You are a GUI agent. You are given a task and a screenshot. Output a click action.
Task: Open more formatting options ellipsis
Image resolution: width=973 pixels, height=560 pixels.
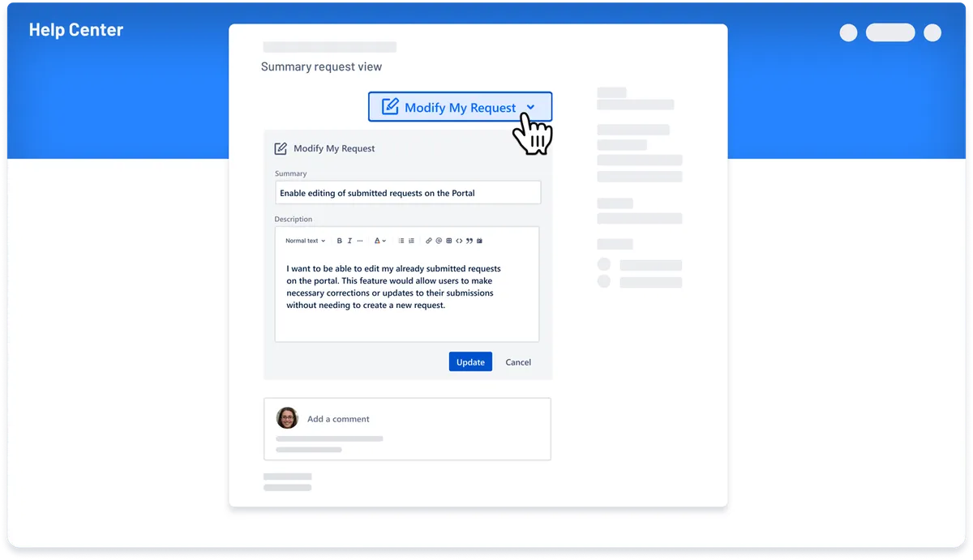pos(360,241)
